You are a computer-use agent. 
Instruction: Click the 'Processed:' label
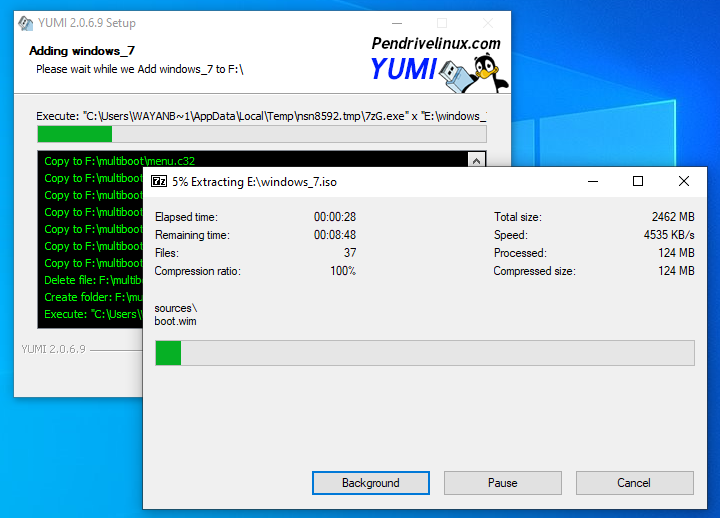pyautogui.click(x=520, y=253)
